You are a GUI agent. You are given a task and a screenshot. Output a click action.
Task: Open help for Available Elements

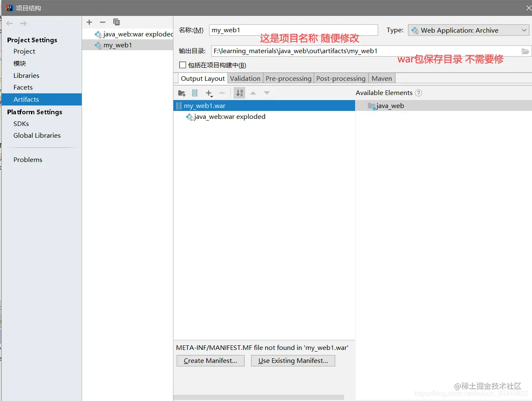point(418,93)
